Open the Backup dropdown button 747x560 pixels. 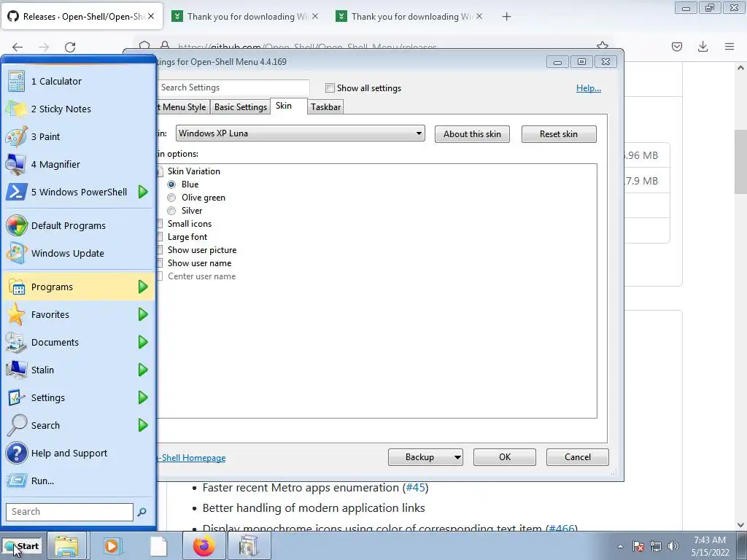coord(425,457)
